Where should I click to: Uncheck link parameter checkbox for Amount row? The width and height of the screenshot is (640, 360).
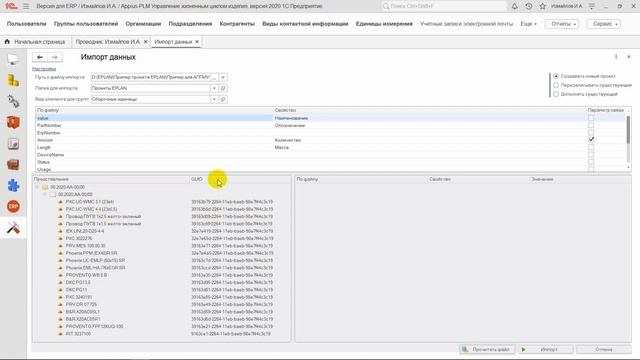click(591, 140)
